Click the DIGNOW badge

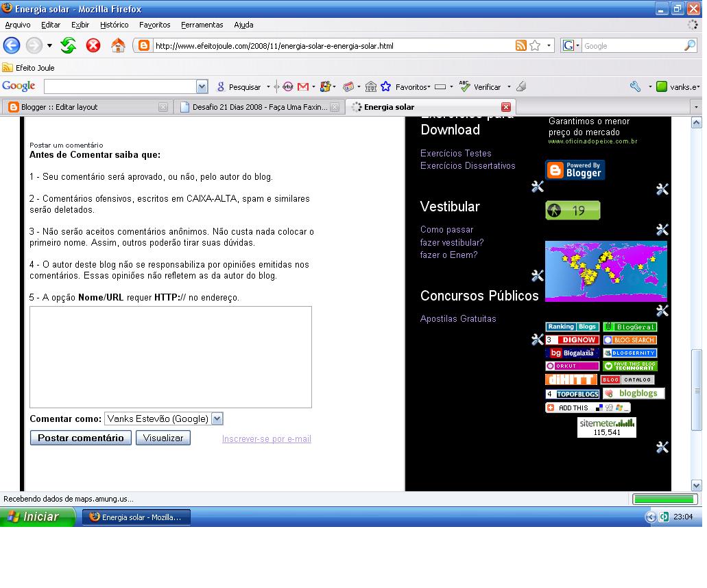click(573, 340)
